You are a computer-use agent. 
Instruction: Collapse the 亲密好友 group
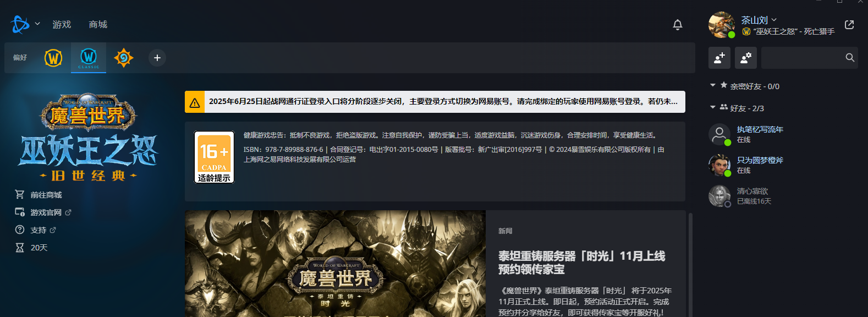[713, 86]
